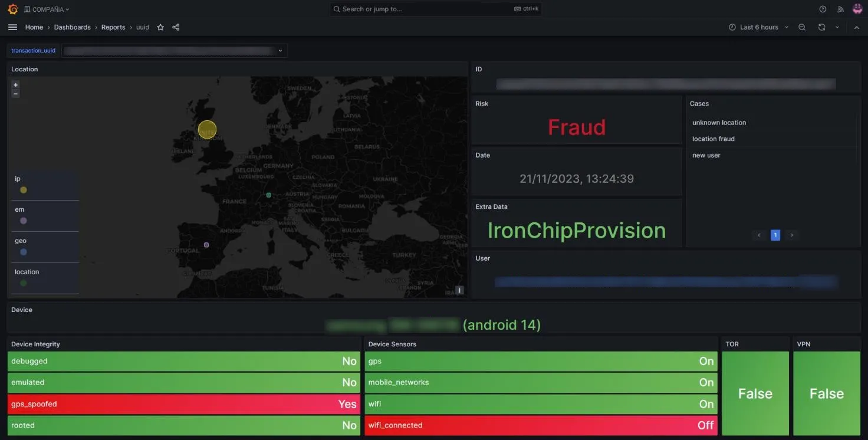This screenshot has height=440, width=868.
Task: Click the purple map marker in Spain
Action: click(x=206, y=245)
